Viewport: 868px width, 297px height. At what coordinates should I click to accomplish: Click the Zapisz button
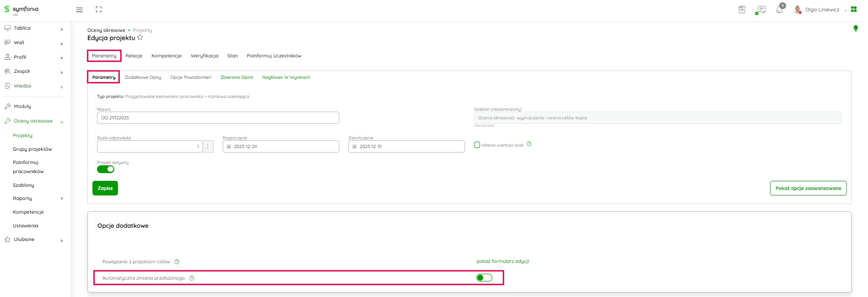(x=105, y=189)
